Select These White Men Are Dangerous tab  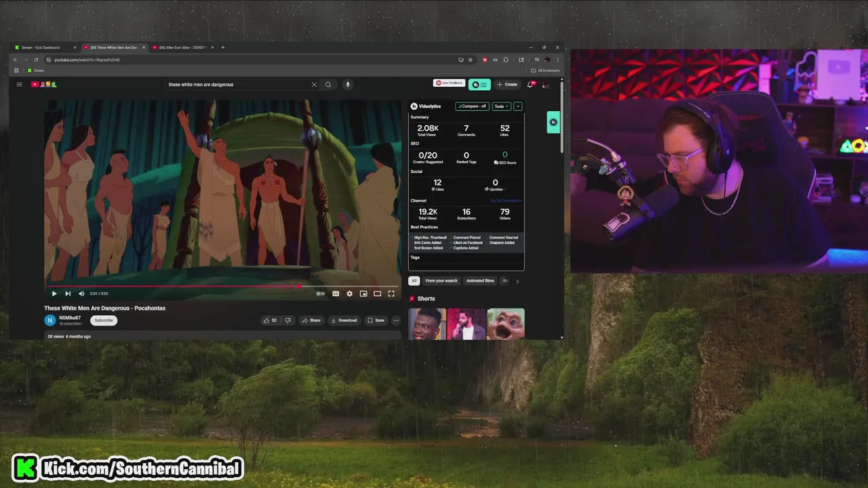113,47
